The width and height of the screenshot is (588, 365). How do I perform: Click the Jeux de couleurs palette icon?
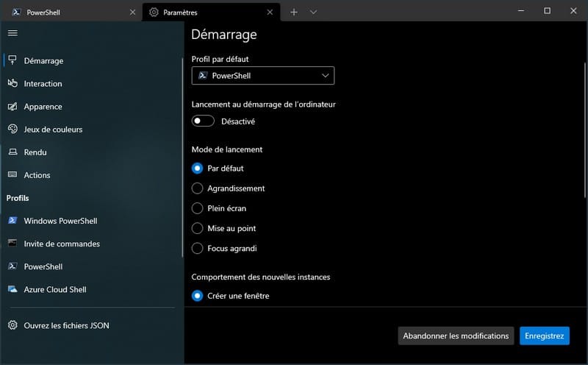(x=12, y=129)
